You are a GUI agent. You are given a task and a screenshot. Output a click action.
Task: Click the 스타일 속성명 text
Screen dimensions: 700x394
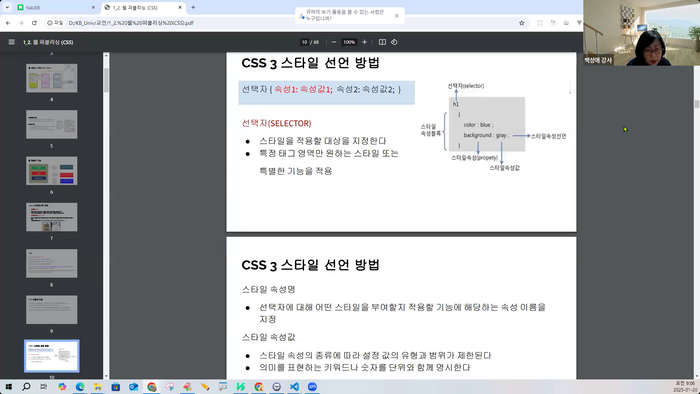(x=268, y=289)
